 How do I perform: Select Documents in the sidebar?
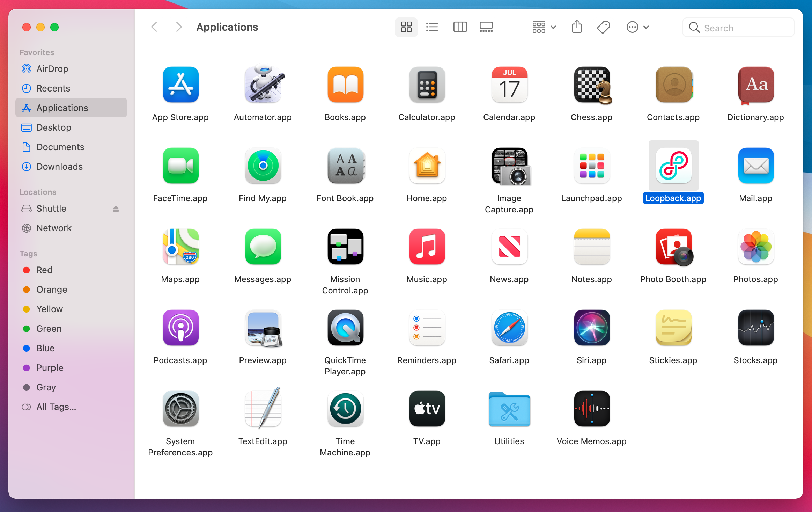[71, 147]
